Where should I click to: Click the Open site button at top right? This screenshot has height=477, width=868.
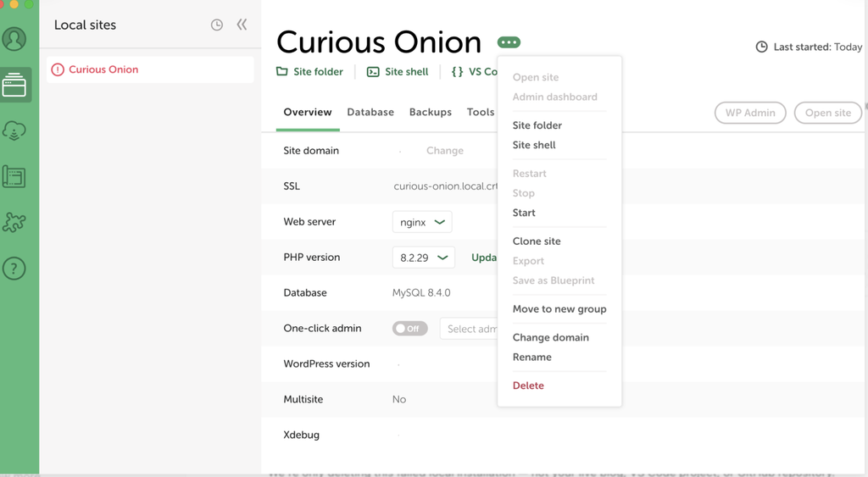827,113
